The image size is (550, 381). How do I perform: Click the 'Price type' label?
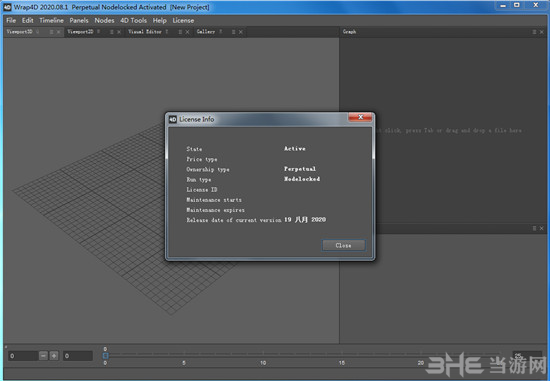202,159
